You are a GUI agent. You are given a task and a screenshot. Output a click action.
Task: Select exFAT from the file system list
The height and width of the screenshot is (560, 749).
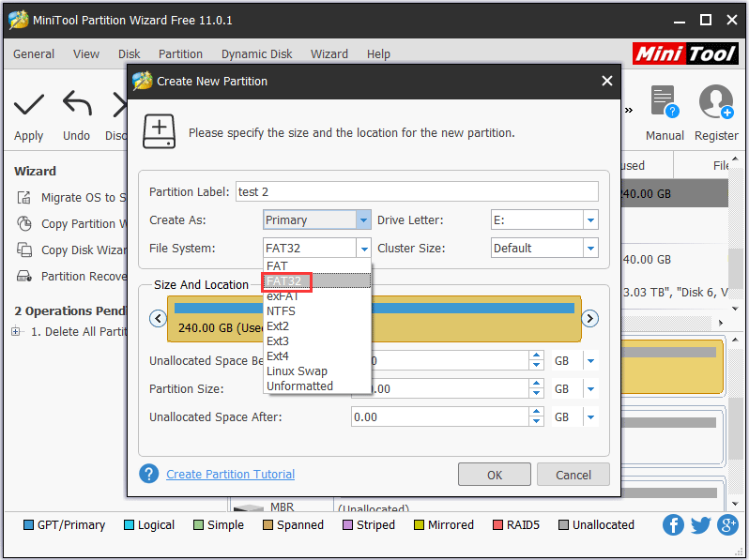click(316, 296)
